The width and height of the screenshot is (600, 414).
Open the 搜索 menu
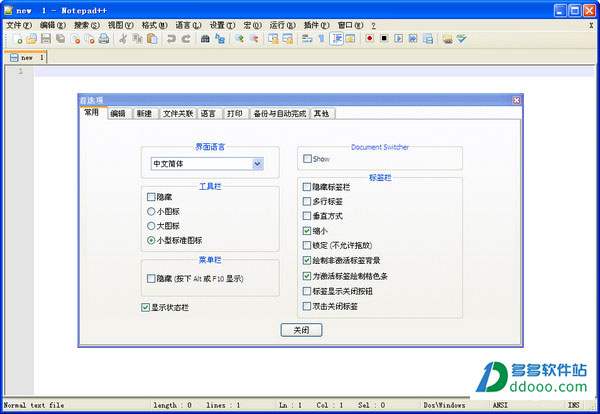click(x=86, y=25)
